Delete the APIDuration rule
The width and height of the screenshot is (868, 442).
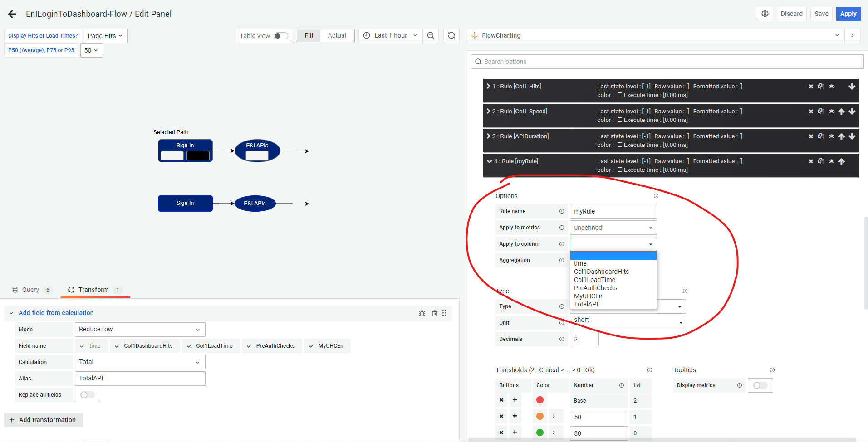click(811, 136)
